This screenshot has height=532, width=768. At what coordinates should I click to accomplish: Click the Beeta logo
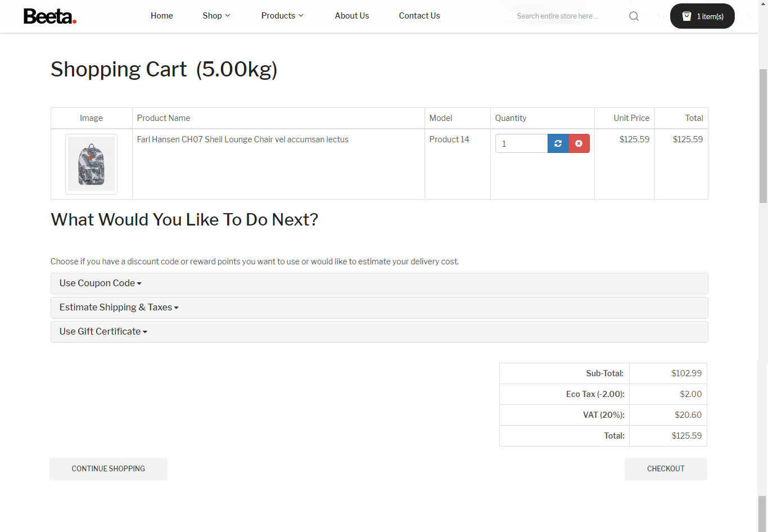click(x=49, y=16)
